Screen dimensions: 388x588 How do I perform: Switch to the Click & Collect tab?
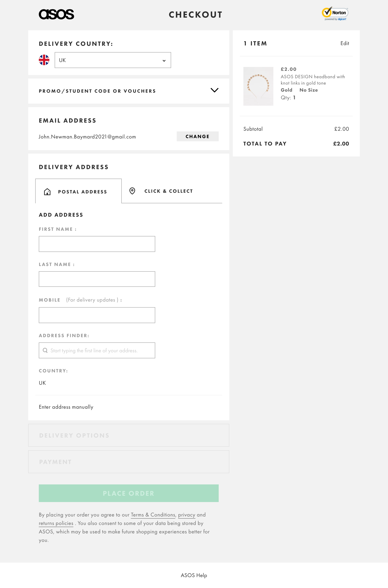pyautogui.click(x=168, y=191)
